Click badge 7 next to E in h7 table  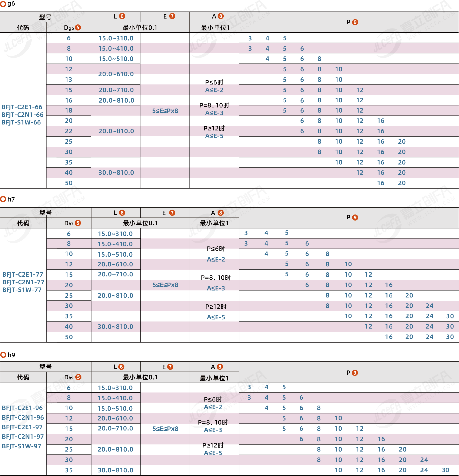click(172, 213)
